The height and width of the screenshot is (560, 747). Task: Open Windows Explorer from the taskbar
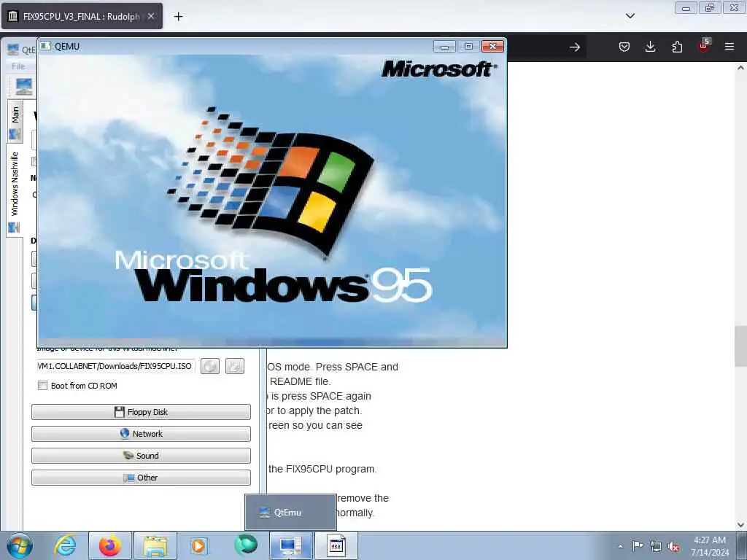[x=155, y=545]
